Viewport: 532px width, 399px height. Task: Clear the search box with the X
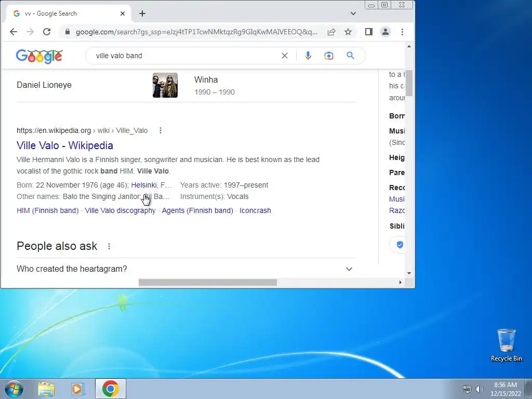point(285,56)
